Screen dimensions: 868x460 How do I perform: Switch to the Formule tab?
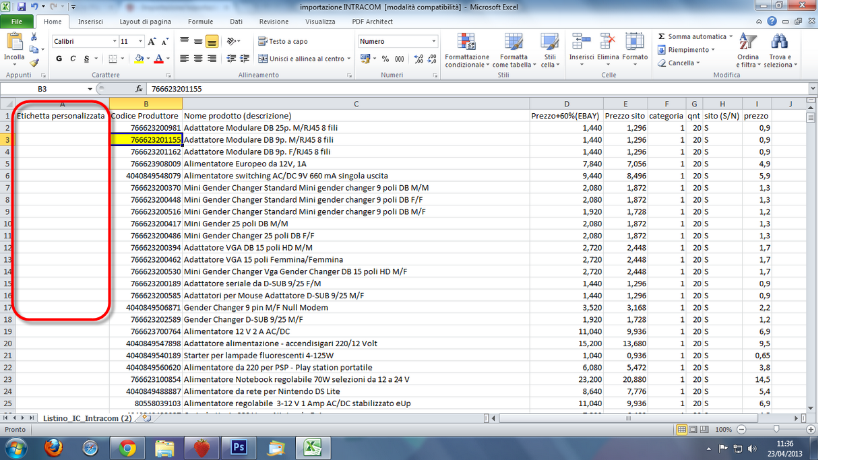click(201, 22)
